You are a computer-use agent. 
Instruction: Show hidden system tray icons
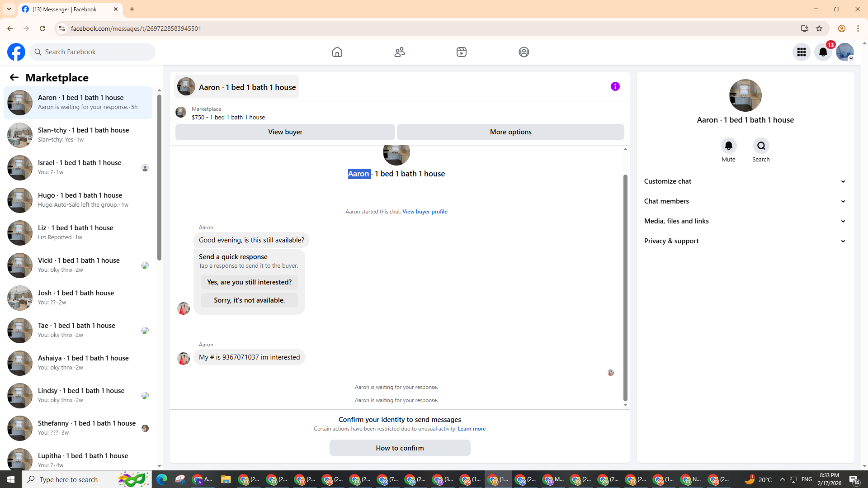[x=783, y=479]
